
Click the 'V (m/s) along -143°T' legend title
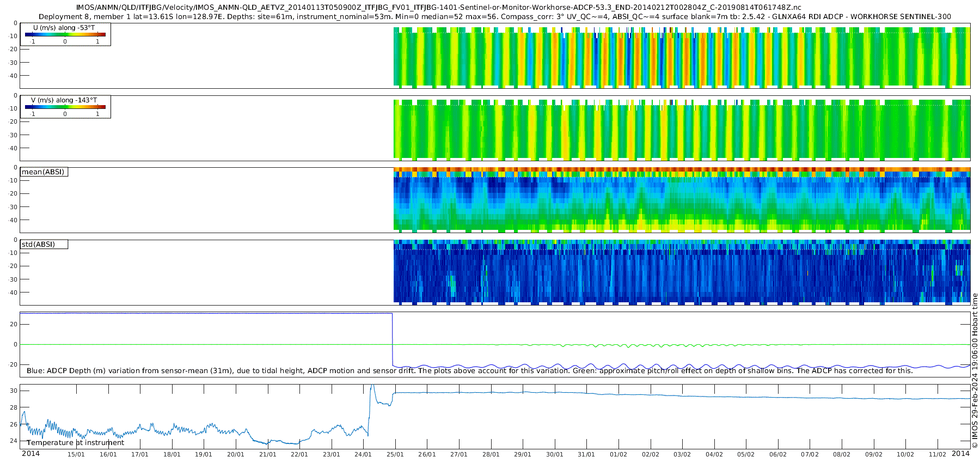coord(64,100)
